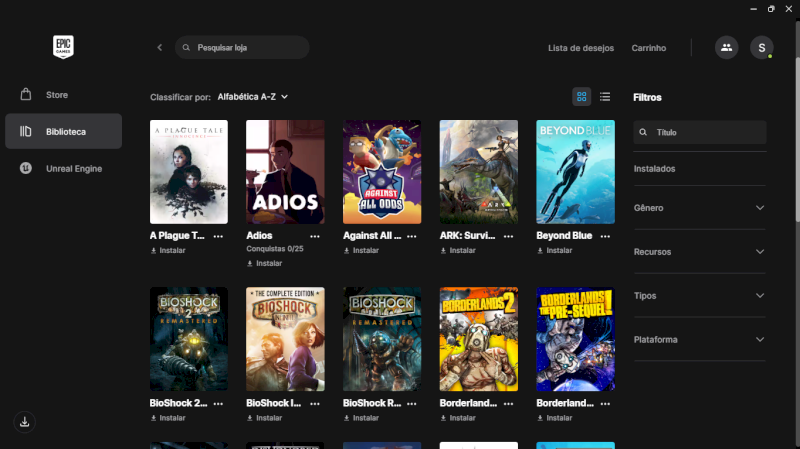This screenshot has width=800, height=449.
Task: Click the Unreal Engine logo icon
Action: pyautogui.click(x=26, y=168)
